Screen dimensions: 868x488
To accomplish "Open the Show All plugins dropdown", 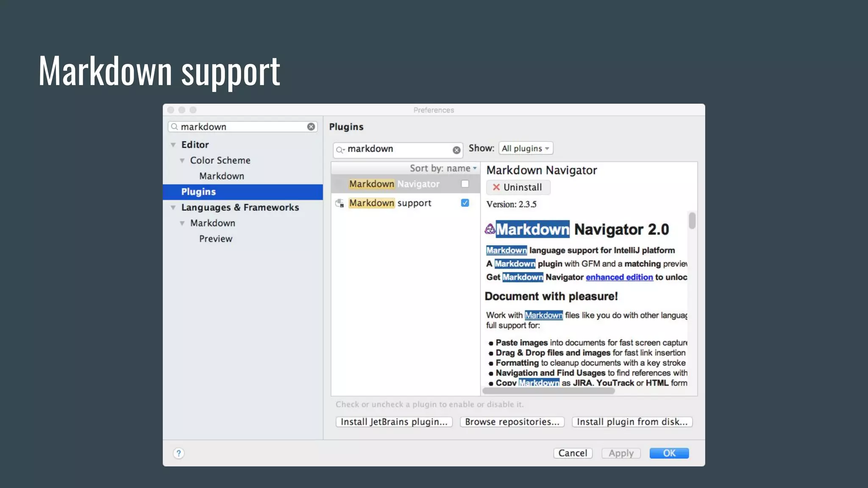I will (526, 148).
